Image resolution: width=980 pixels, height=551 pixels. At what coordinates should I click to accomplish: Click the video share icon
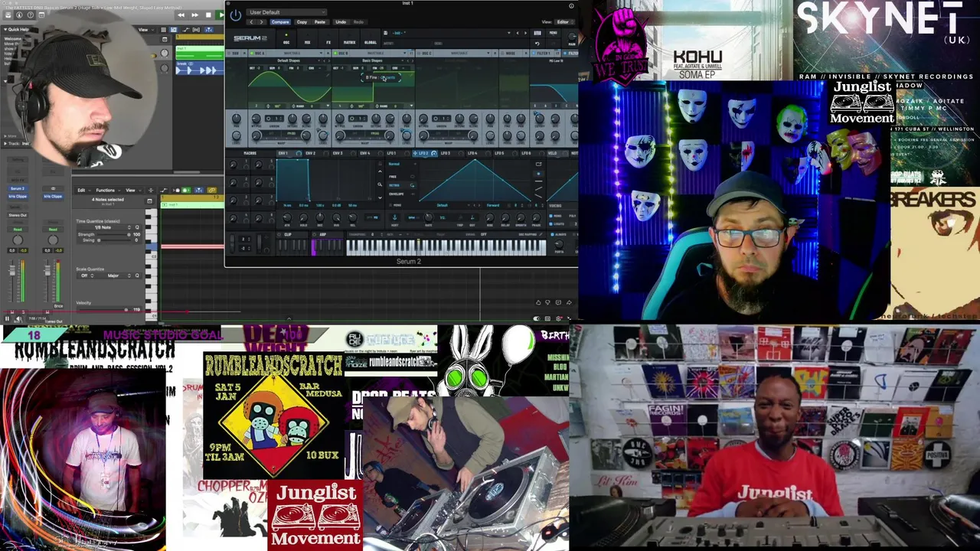coord(569,302)
